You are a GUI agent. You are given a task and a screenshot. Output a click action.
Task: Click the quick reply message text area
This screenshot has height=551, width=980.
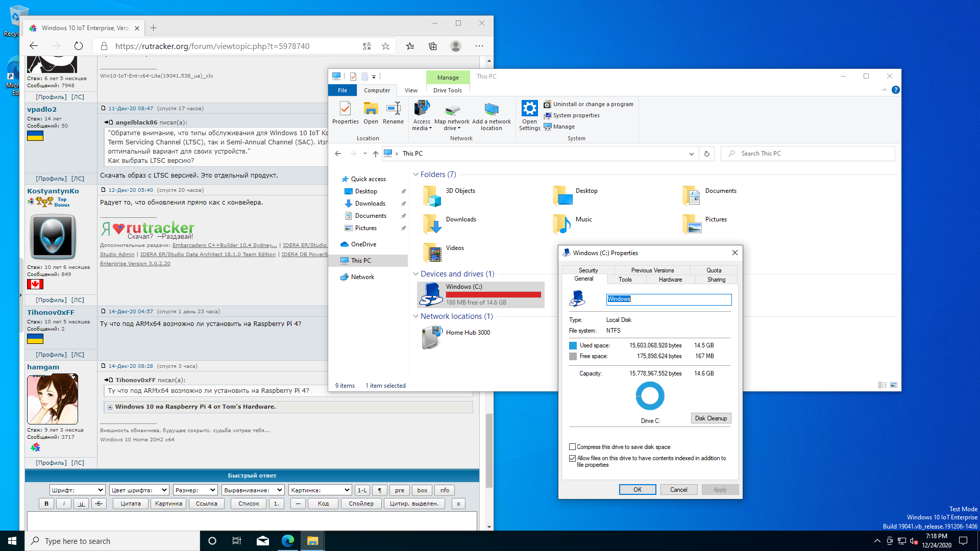coord(252,521)
